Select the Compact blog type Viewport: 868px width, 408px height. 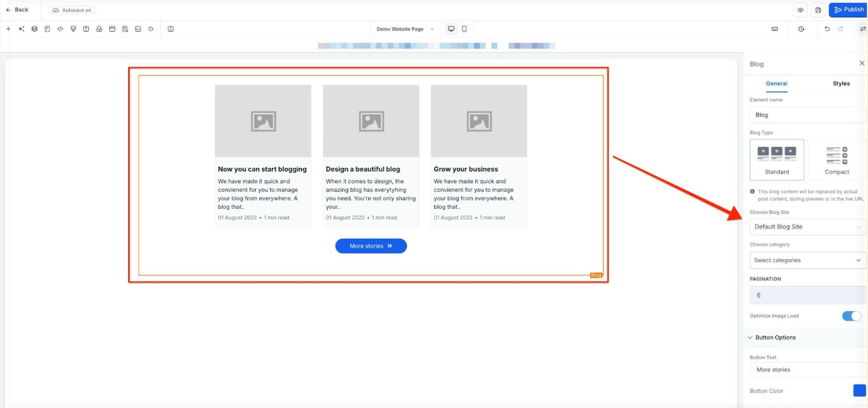836,160
